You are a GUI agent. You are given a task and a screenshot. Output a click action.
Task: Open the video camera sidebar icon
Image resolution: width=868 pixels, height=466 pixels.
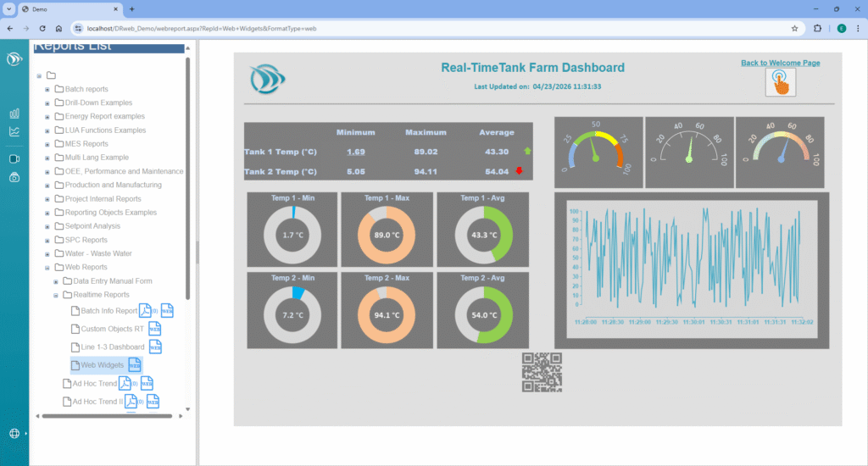(14, 158)
